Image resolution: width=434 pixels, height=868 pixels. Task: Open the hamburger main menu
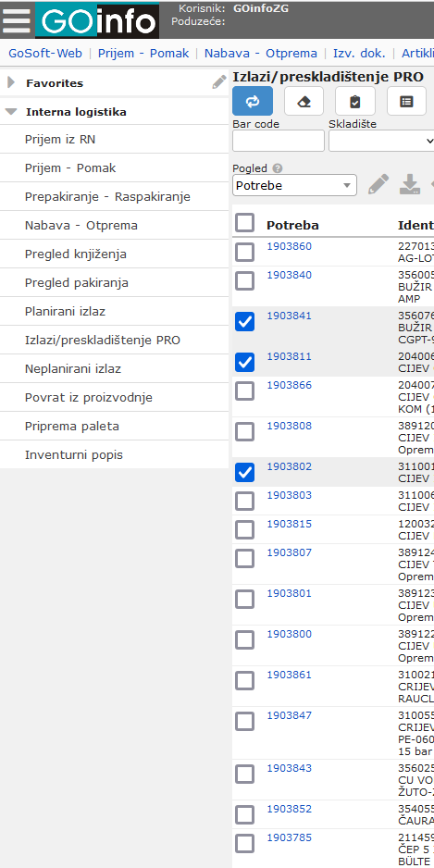pyautogui.click(x=17, y=20)
